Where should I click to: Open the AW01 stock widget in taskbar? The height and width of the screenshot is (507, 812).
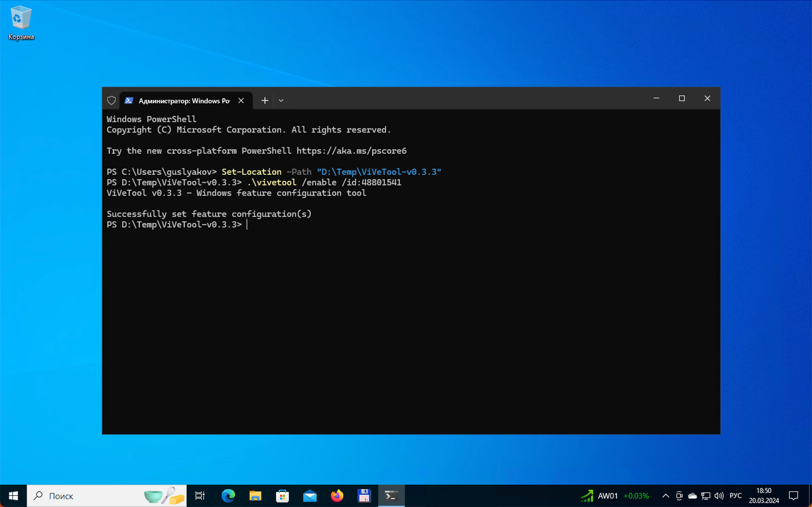point(615,496)
